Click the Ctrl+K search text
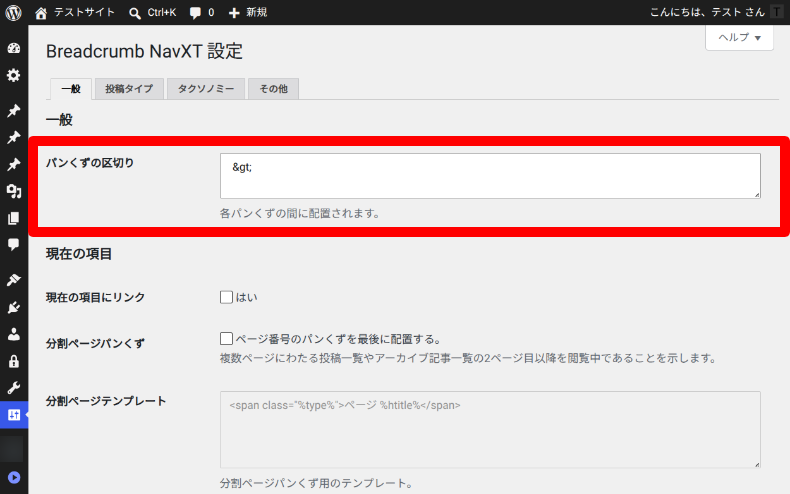This screenshot has height=494, width=790. 162,13
